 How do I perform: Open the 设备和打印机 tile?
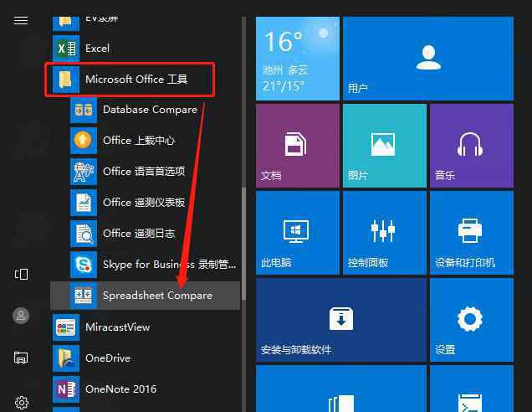(472, 233)
